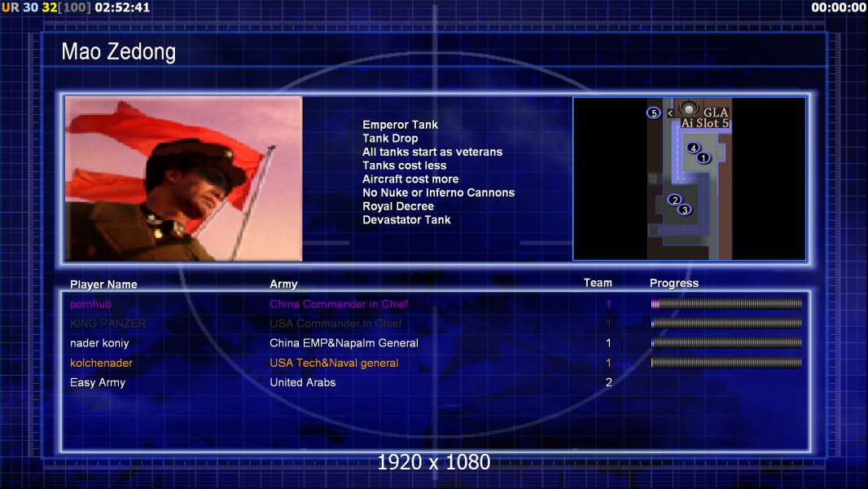Click the Progress column header
Image resolution: width=868 pixels, height=489 pixels.
(674, 283)
